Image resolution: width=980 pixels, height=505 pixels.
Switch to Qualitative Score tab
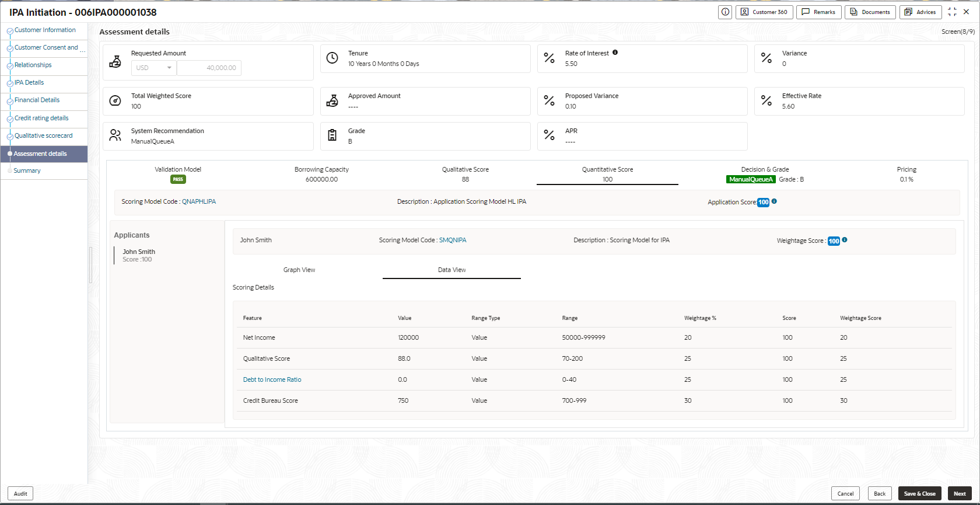click(465, 174)
